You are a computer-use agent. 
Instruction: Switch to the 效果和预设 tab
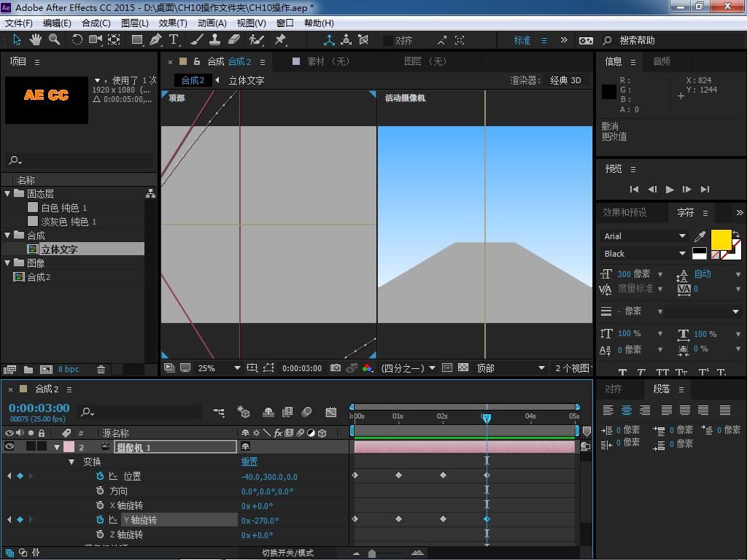(x=624, y=212)
